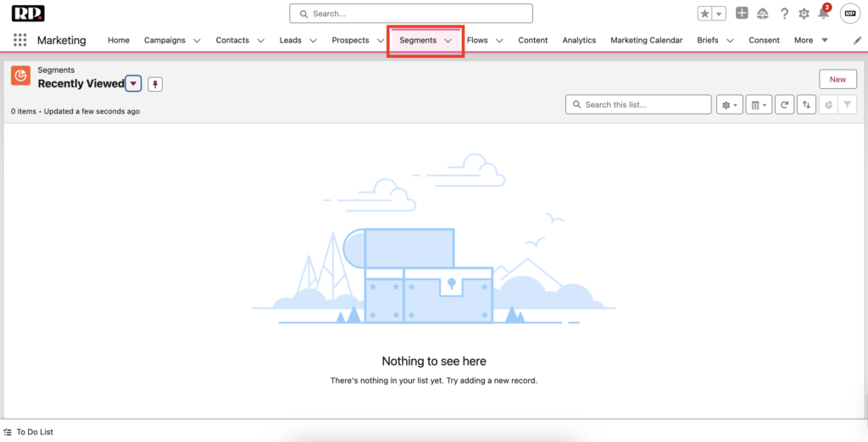Screen dimensions: 868x442
Task: Pin the Recently Viewed list
Action: (155, 83)
